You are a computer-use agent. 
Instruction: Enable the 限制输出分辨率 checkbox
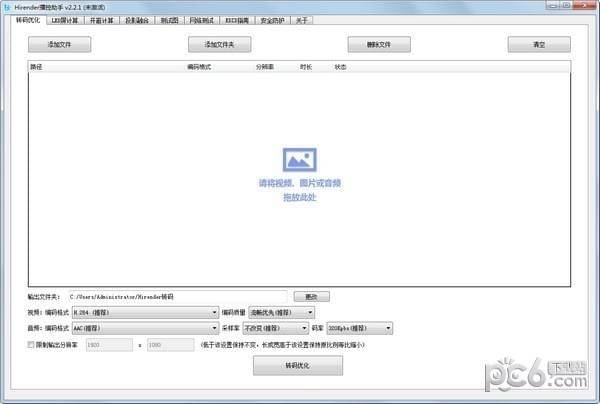click(31, 345)
